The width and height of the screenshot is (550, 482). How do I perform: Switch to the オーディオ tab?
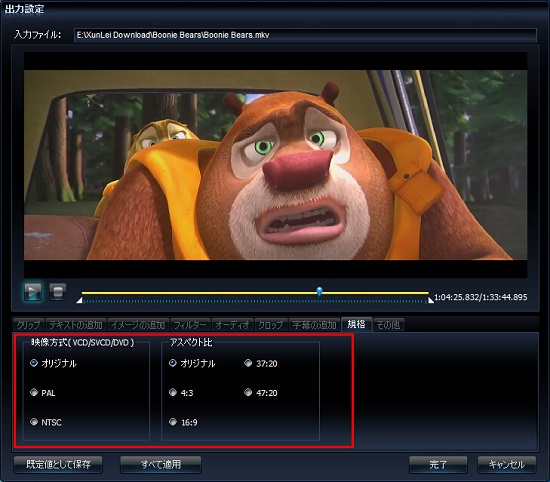pos(233,325)
